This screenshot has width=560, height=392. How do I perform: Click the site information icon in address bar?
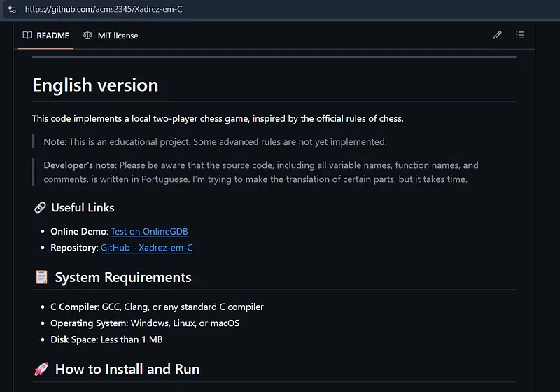click(11, 10)
